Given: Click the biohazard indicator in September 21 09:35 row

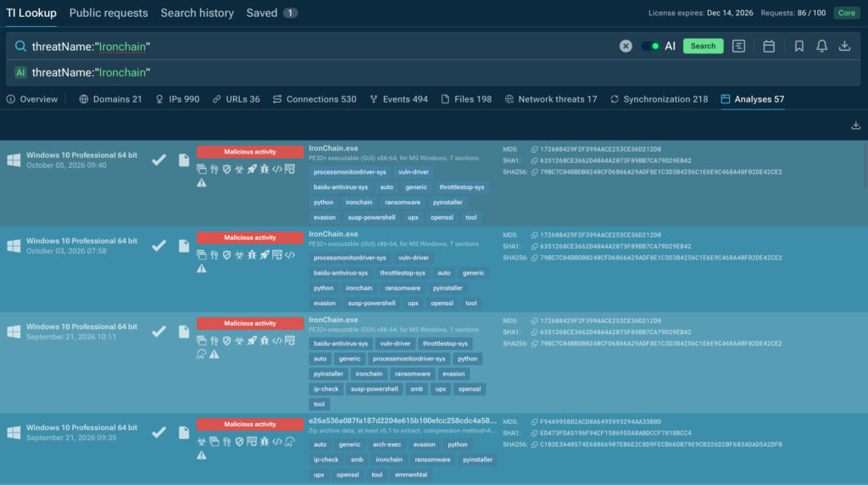Looking at the screenshot, I should [202, 441].
